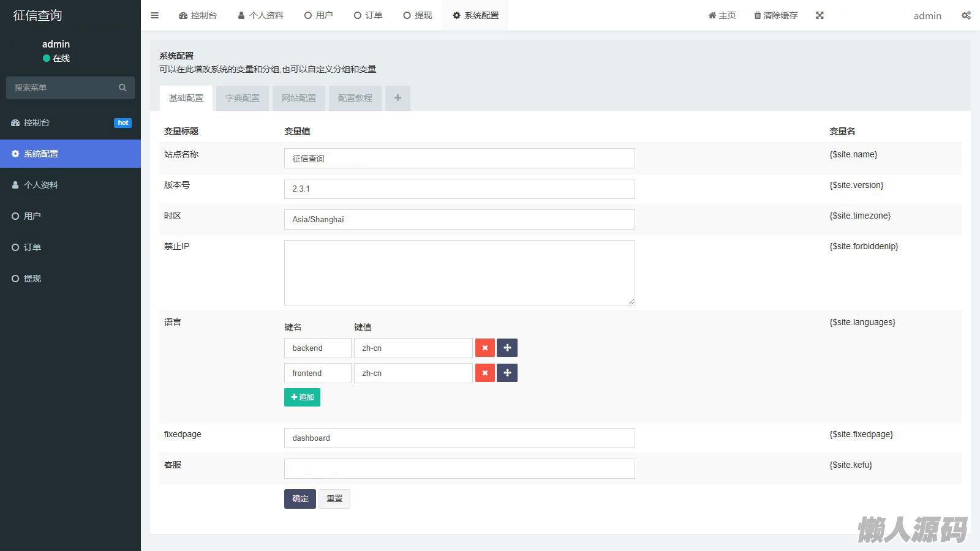The width and height of the screenshot is (980, 551).
Task: Click the fullscreen expand icon in header
Action: click(820, 15)
